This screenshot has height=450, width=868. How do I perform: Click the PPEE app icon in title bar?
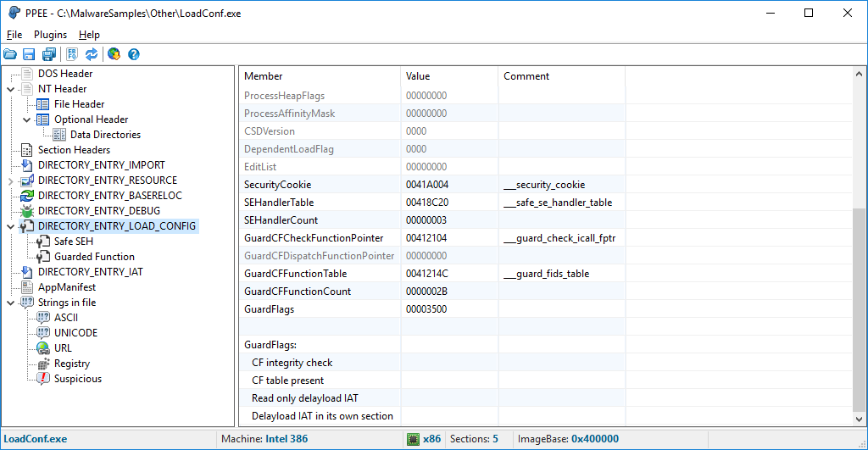[14, 13]
